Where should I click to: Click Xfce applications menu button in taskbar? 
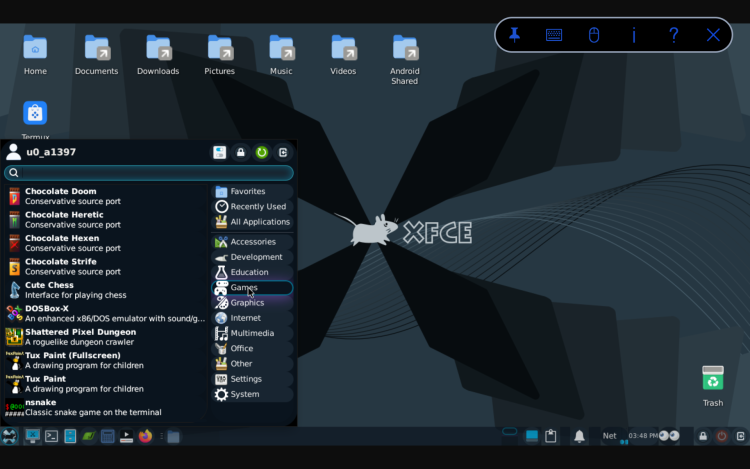[9, 436]
